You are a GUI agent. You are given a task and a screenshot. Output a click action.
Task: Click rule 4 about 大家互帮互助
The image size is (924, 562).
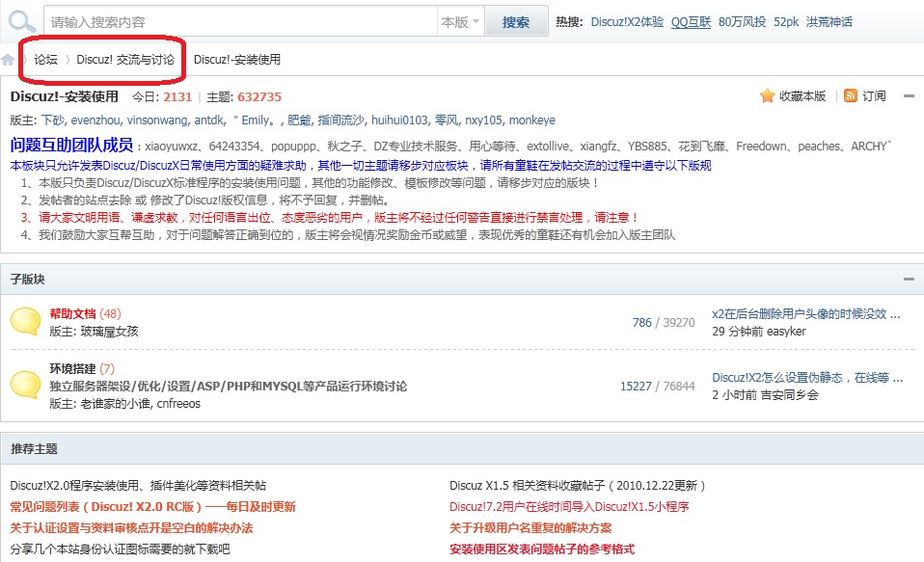[x=347, y=235]
